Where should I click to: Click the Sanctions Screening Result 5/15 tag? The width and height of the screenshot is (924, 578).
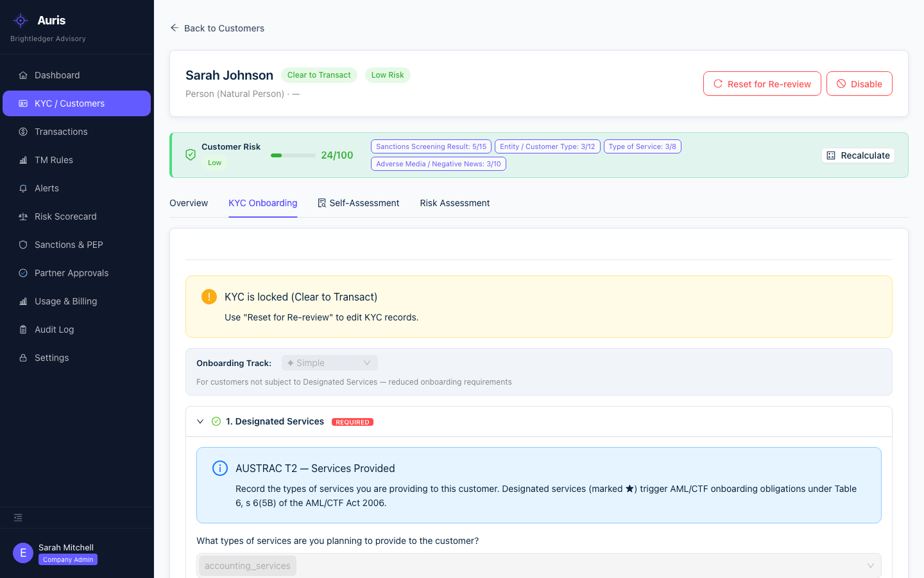pyautogui.click(x=431, y=146)
